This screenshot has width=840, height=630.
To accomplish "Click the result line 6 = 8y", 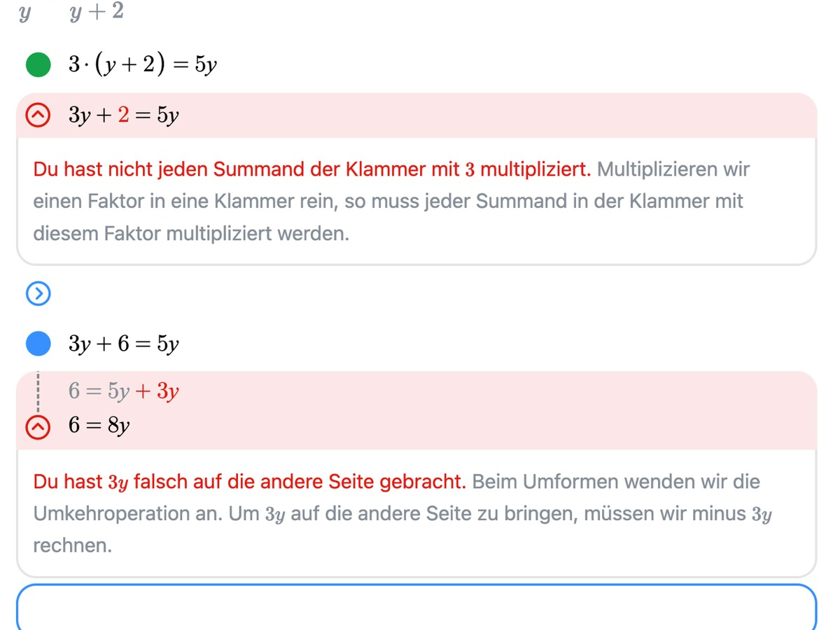I will 99,426.
